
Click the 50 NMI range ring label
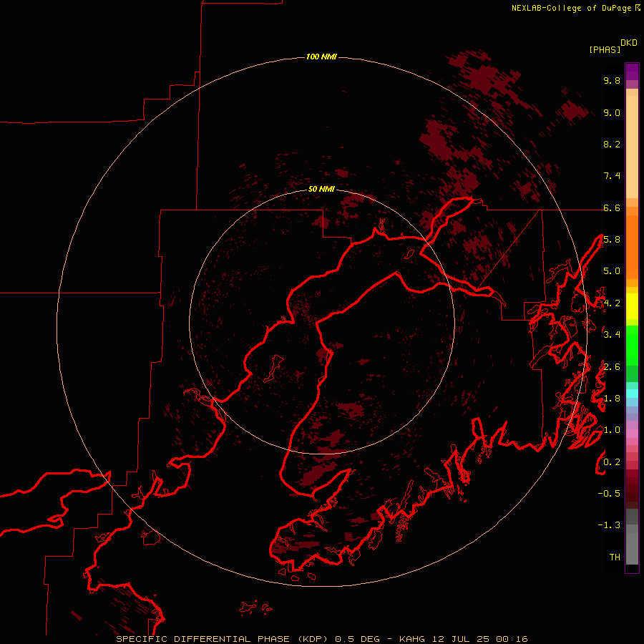[321, 190]
